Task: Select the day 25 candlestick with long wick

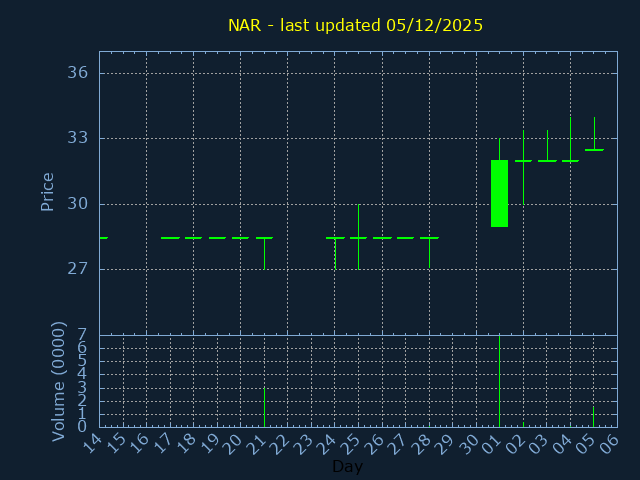Action: tap(358, 237)
